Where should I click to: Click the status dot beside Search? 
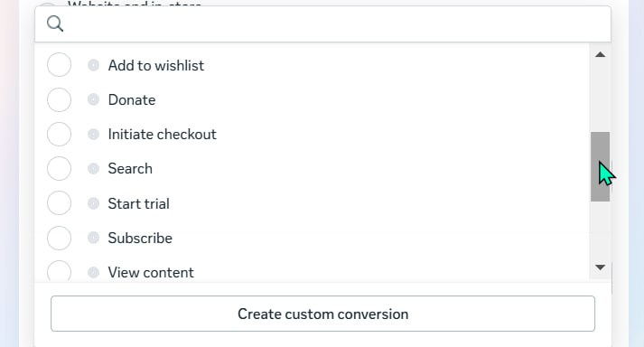click(x=93, y=169)
